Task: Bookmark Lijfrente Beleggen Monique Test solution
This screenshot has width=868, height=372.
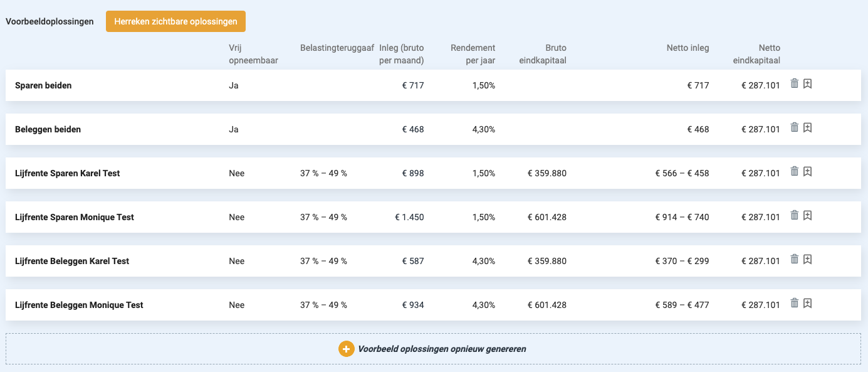Action: (808, 303)
